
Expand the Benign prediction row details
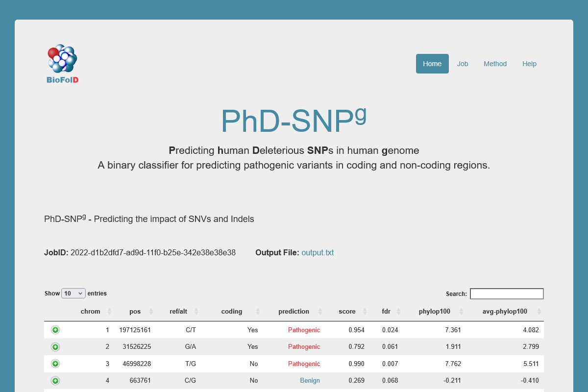55,381
